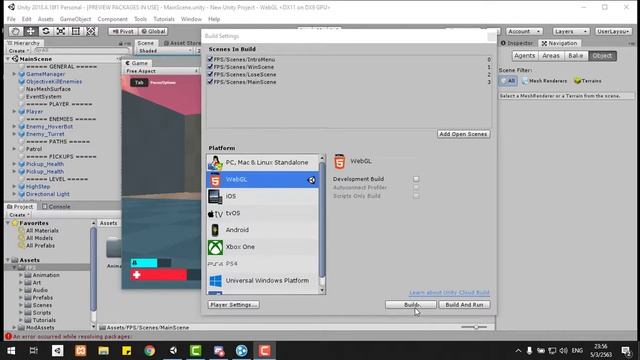The width and height of the screenshot is (640, 360).
Task: Select the Hand tool in the toolbar
Action: [16, 31]
